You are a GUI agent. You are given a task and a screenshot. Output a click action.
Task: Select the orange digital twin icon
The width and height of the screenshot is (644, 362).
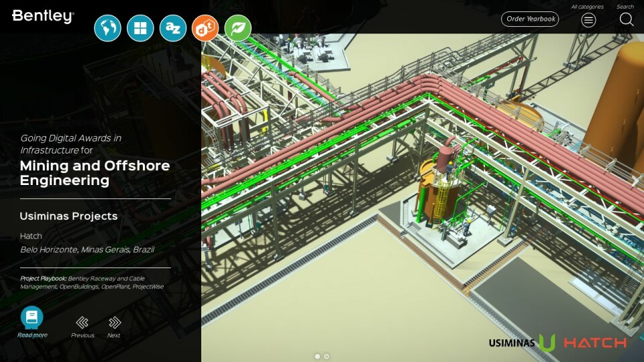pyautogui.click(x=205, y=28)
